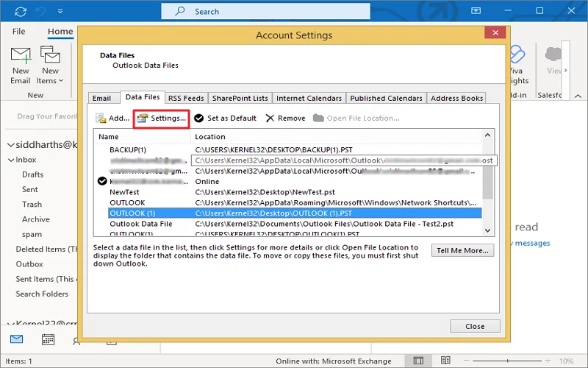The height and width of the screenshot is (368, 588).
Task: Click the list scrollbar up arrow
Action: click(x=487, y=135)
